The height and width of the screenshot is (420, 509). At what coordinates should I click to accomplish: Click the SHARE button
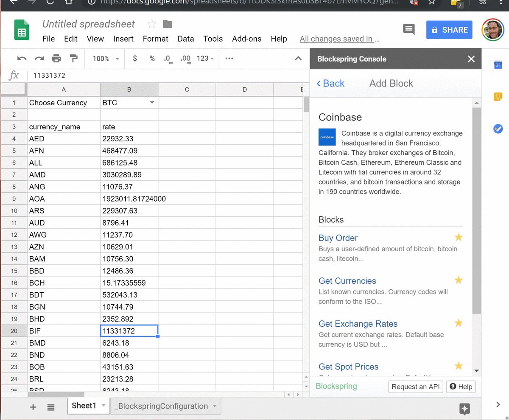(449, 30)
